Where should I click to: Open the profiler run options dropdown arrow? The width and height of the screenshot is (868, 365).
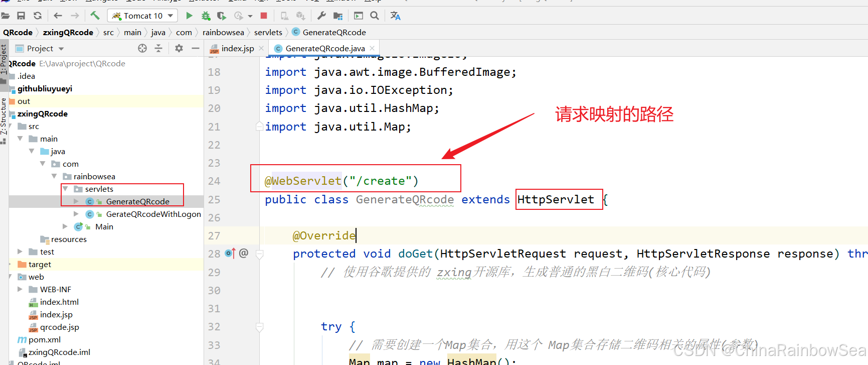tap(250, 16)
